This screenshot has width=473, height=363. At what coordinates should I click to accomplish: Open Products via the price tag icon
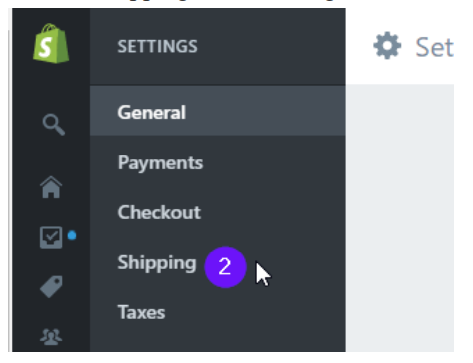(51, 286)
